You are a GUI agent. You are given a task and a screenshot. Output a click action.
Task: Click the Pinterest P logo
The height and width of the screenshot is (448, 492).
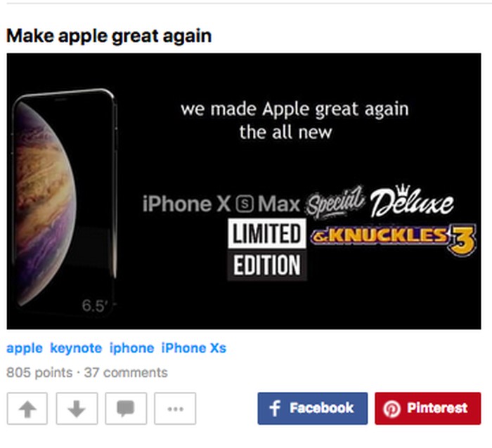(x=391, y=409)
